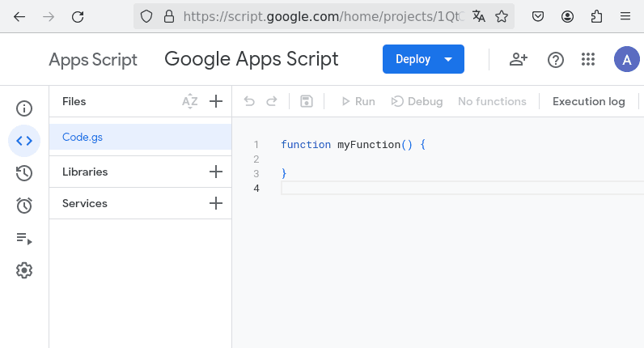The image size is (644, 348).
Task: Add a new file with plus icon
Action: click(216, 101)
